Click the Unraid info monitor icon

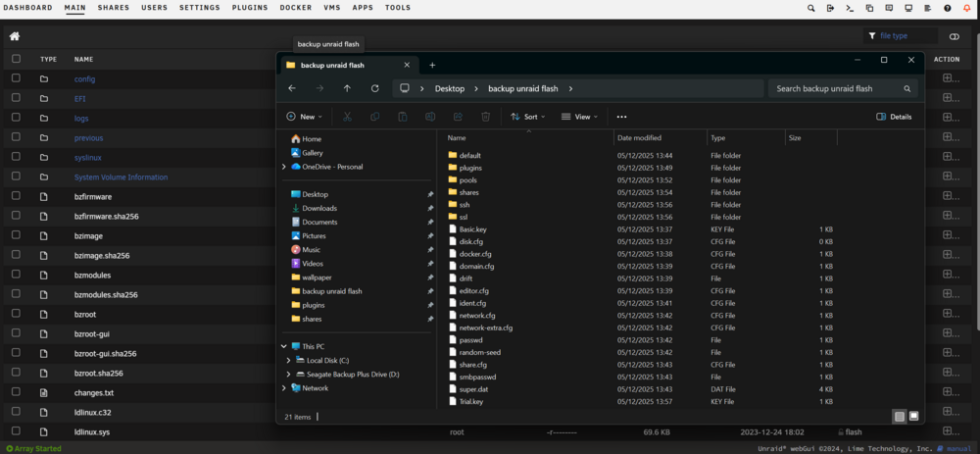click(x=908, y=8)
